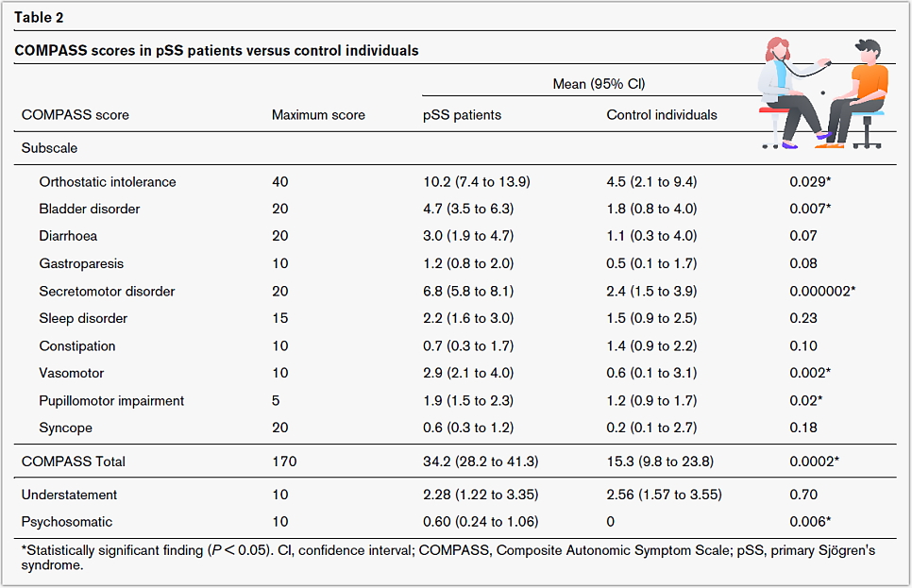912x588 pixels.
Task: Click the Control individuals column header
Action: (661, 115)
